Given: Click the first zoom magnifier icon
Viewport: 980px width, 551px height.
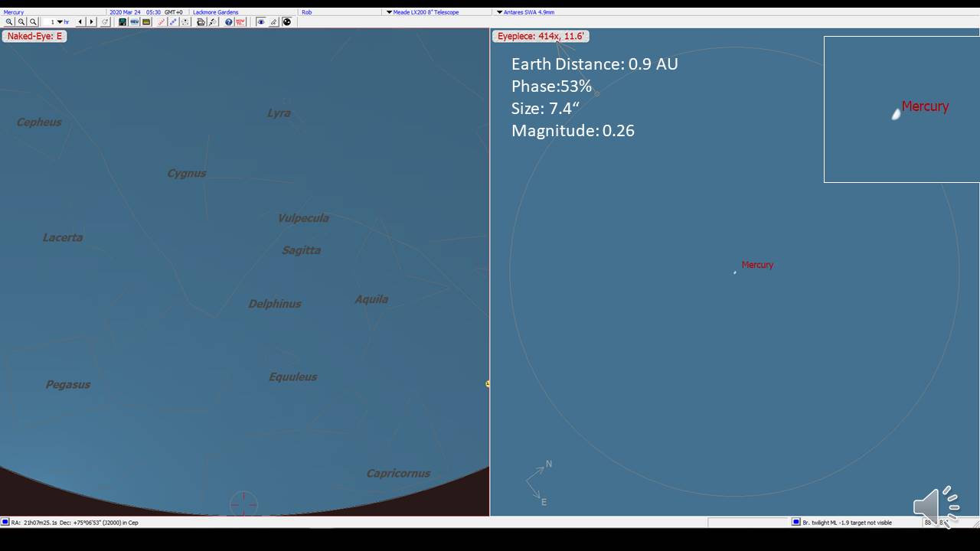Looking at the screenshot, I should point(9,22).
